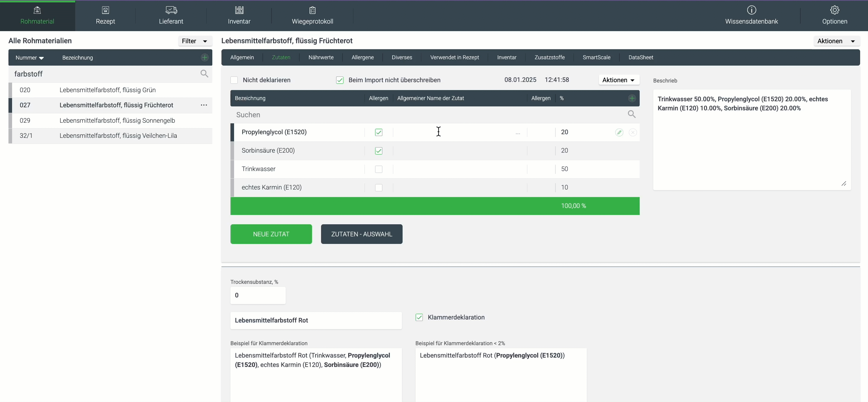
Task: Click plus icon to add Rohmaterial
Action: tap(204, 57)
